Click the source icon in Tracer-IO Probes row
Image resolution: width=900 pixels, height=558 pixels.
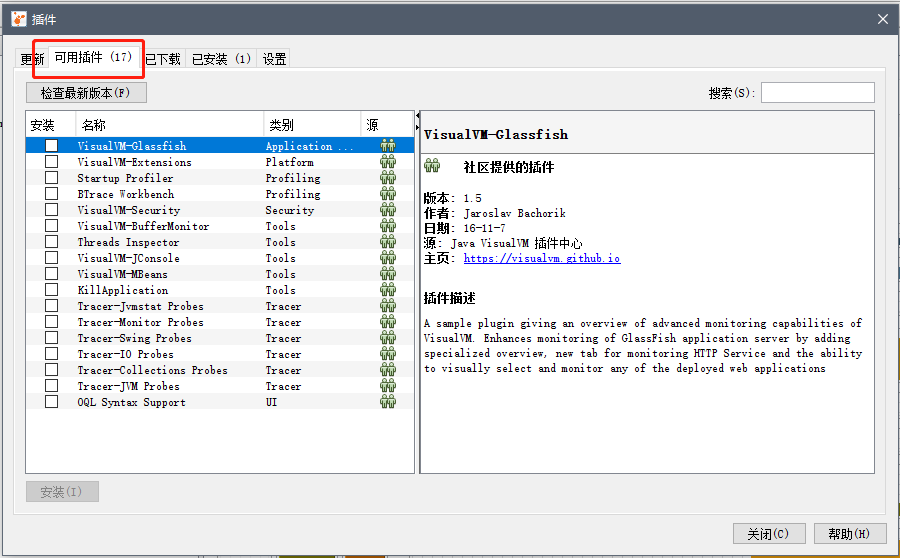(388, 354)
